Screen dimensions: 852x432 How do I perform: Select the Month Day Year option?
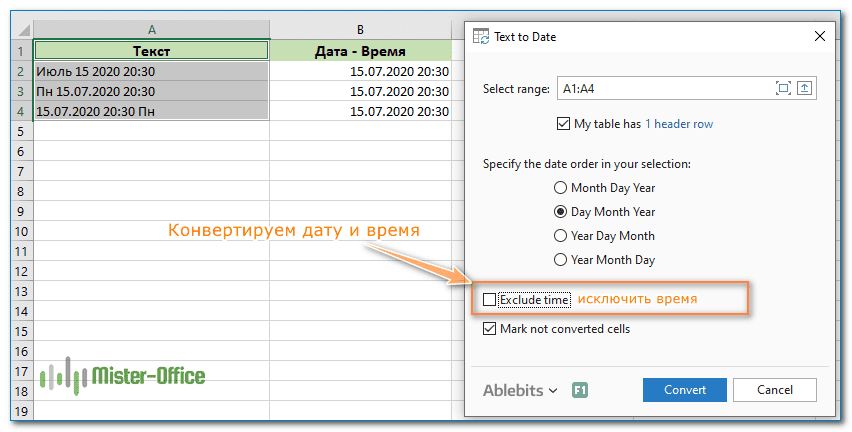[x=560, y=187]
